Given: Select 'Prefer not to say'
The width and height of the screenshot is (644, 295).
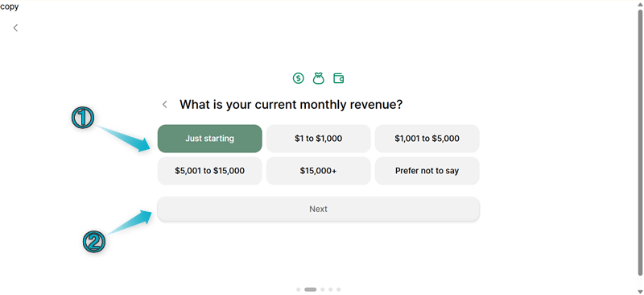Looking at the screenshot, I should point(427,171).
